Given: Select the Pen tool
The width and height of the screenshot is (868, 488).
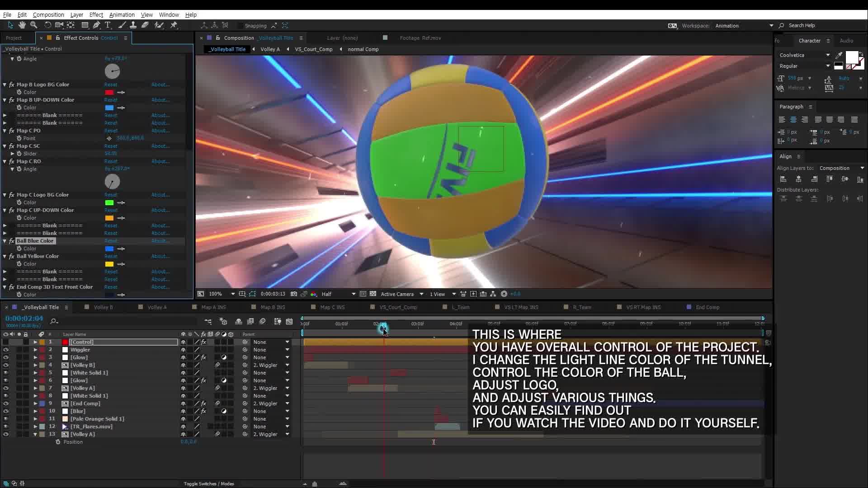Looking at the screenshot, I should click(96, 25).
